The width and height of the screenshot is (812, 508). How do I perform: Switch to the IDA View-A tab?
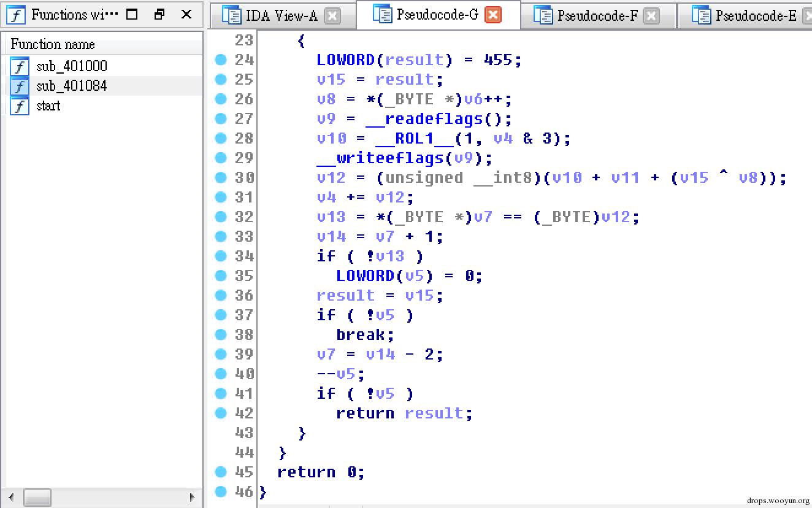(282, 16)
